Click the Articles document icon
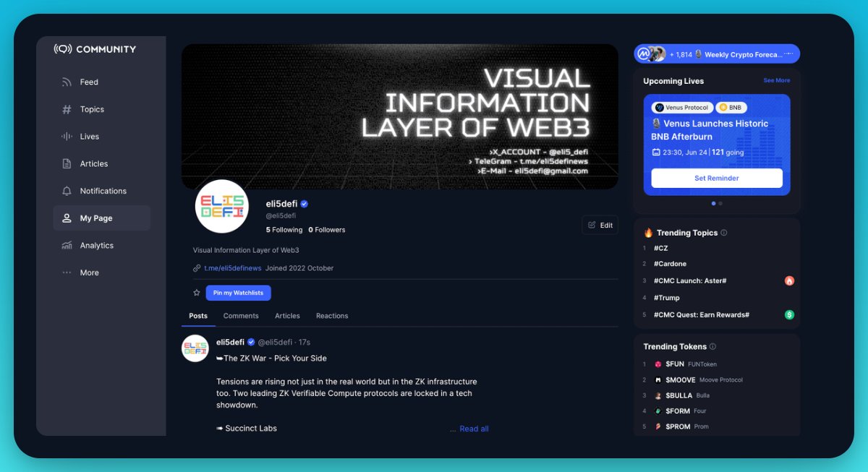The height and width of the screenshot is (472, 868). click(x=67, y=164)
